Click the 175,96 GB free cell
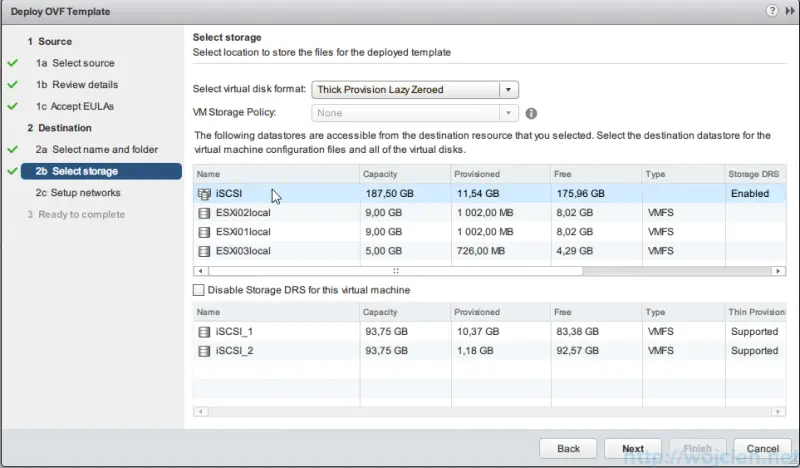 [x=581, y=193]
